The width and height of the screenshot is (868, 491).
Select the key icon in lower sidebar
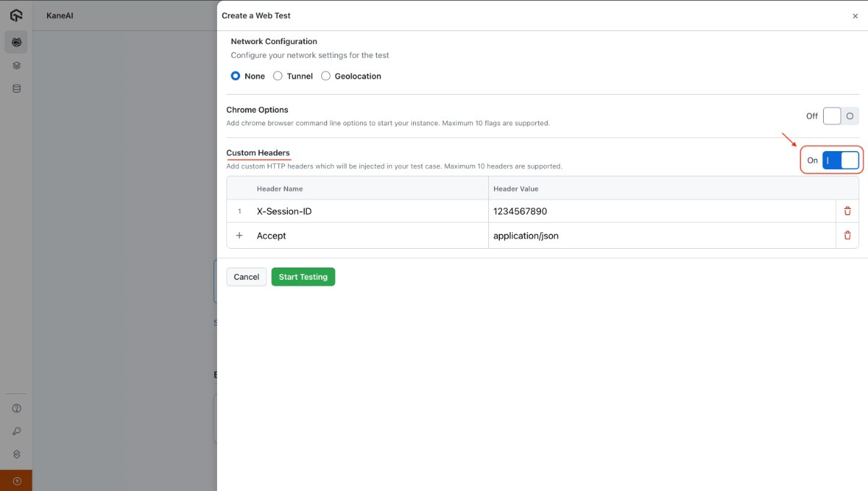(x=16, y=432)
